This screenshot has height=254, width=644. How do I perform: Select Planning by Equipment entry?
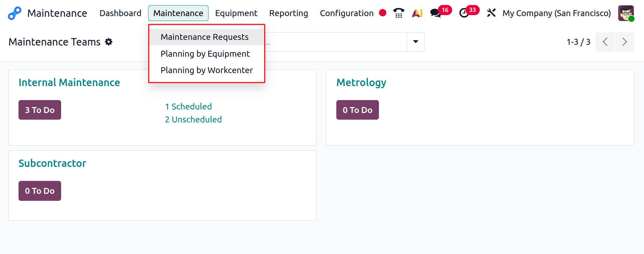[207, 54]
